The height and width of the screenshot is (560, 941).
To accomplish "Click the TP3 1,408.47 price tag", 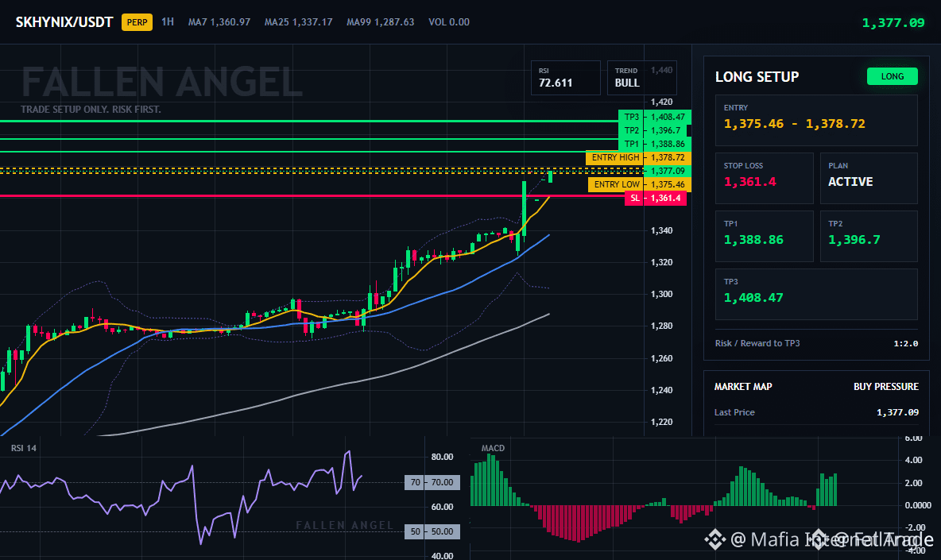I will click(655, 117).
